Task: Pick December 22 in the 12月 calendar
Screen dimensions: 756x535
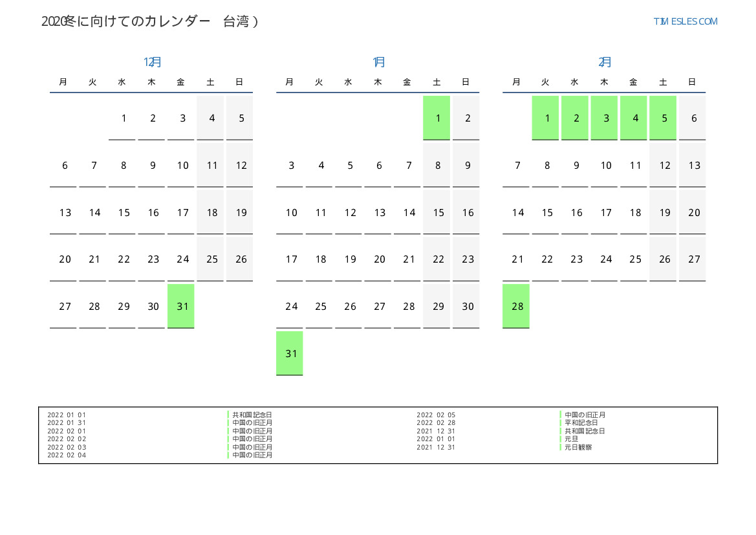Action: [x=122, y=259]
